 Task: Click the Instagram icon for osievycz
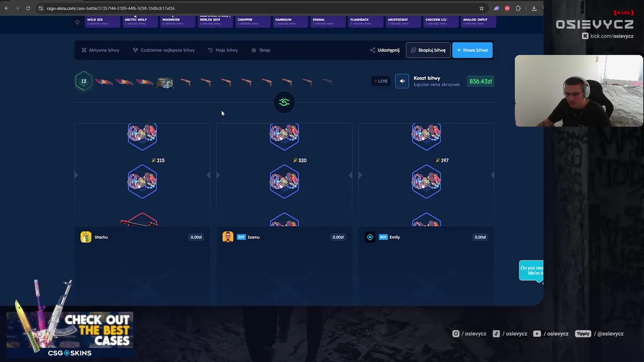(x=456, y=334)
